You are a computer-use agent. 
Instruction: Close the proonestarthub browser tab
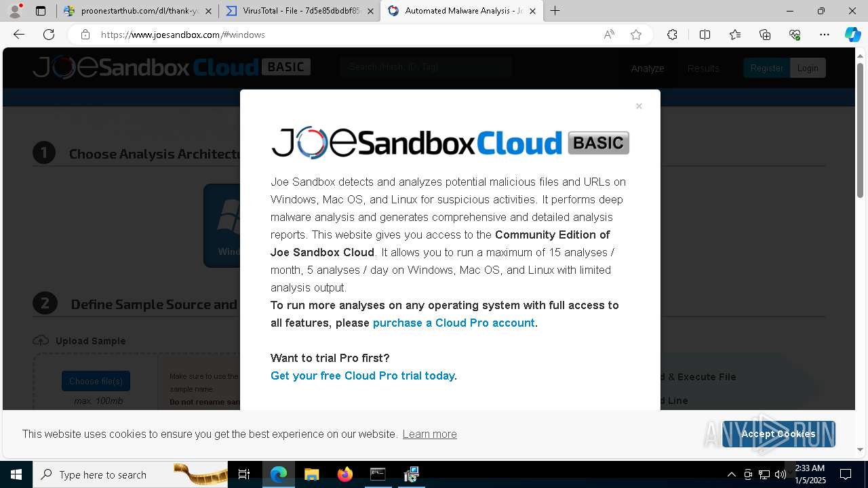208,11
